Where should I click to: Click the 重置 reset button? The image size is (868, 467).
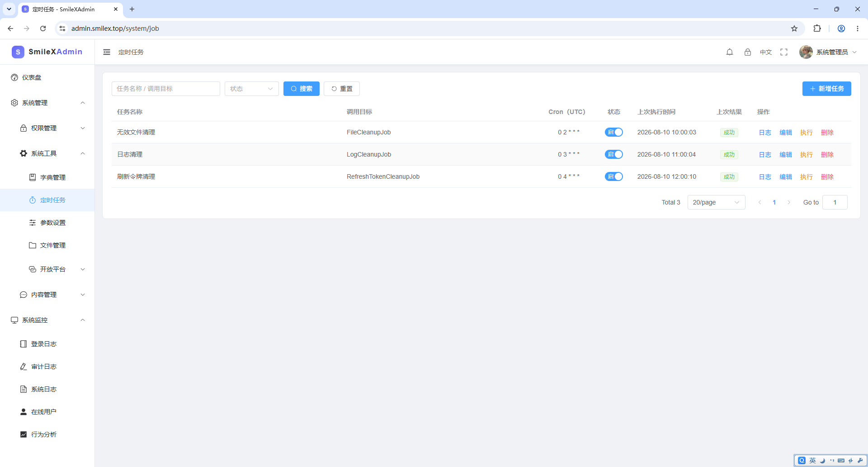(342, 89)
